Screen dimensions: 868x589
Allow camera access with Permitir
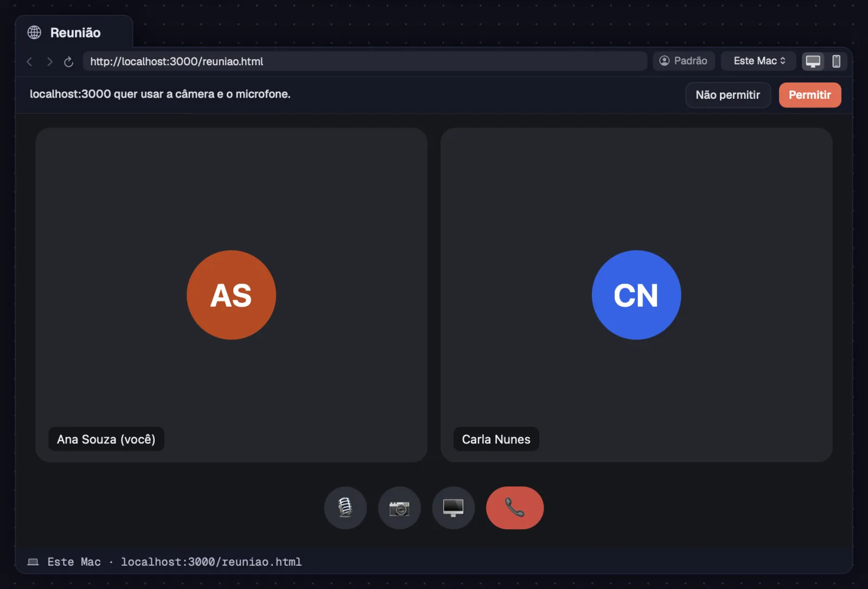(810, 95)
